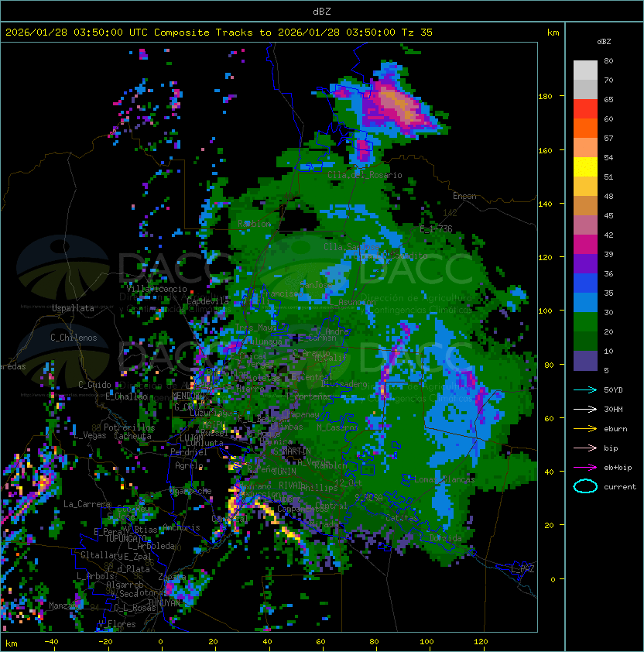
Task: Pick the orange swatch between 60 and 57
Action: [x=585, y=128]
